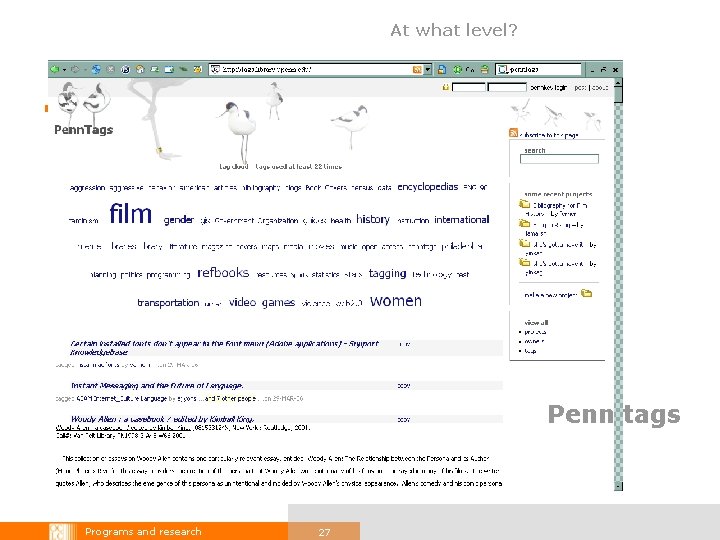Image resolution: width=720 pixels, height=540 pixels.
Task: Select the refbooks tag
Action: coord(223,273)
